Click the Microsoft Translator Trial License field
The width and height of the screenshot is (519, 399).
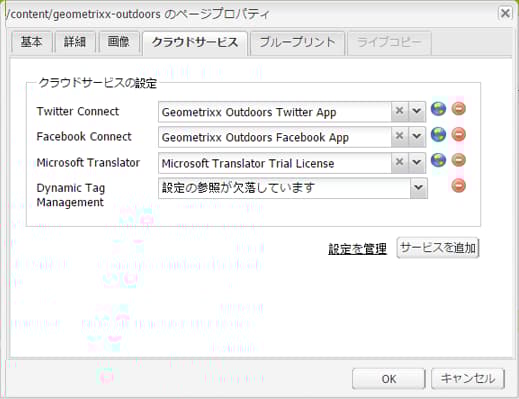275,163
